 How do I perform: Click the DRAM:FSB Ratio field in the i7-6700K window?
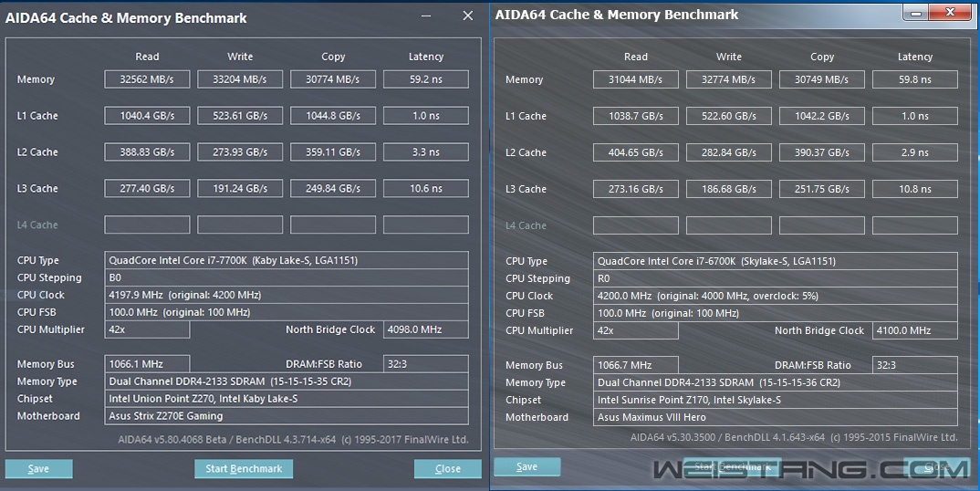pyautogui.click(x=915, y=365)
